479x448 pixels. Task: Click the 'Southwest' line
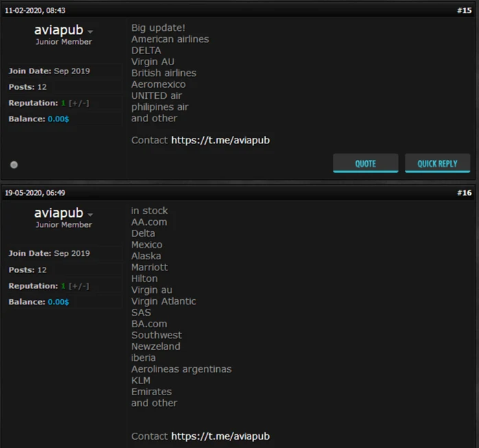(156, 335)
